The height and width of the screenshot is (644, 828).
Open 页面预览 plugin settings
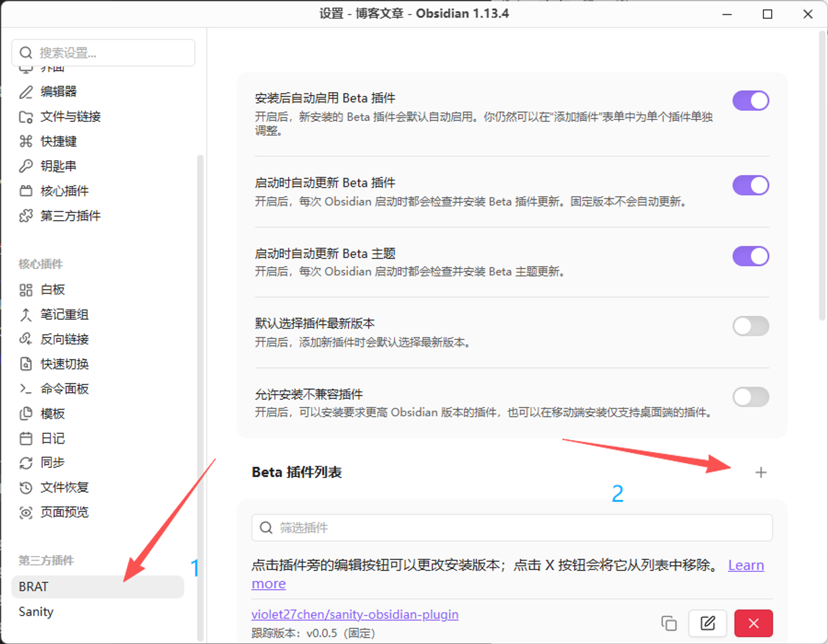click(x=98, y=513)
